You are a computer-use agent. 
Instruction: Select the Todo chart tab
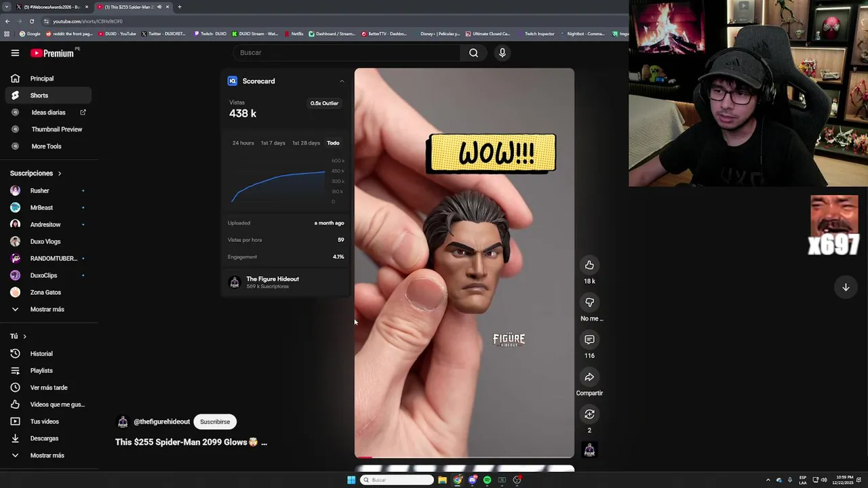point(333,143)
